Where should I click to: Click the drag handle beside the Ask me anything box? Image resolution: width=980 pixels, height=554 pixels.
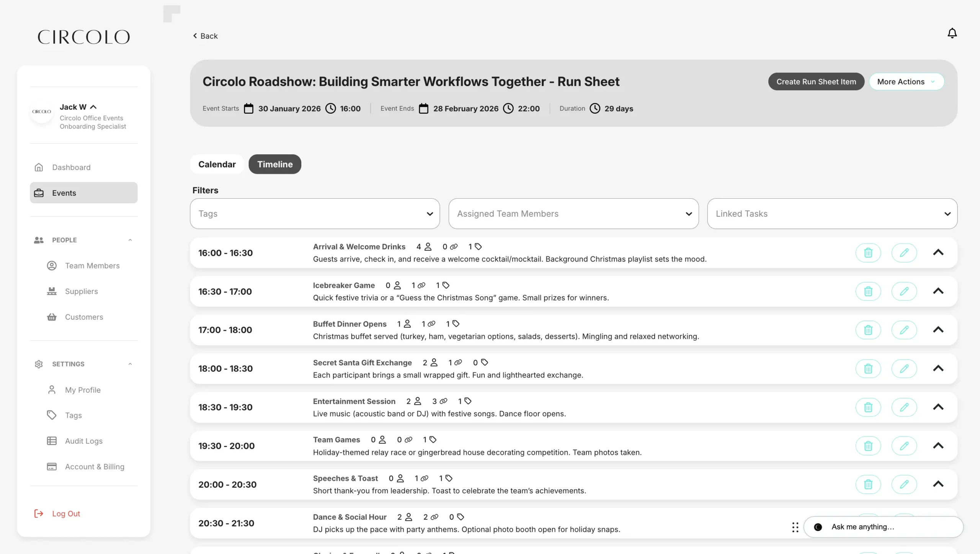[795, 527]
